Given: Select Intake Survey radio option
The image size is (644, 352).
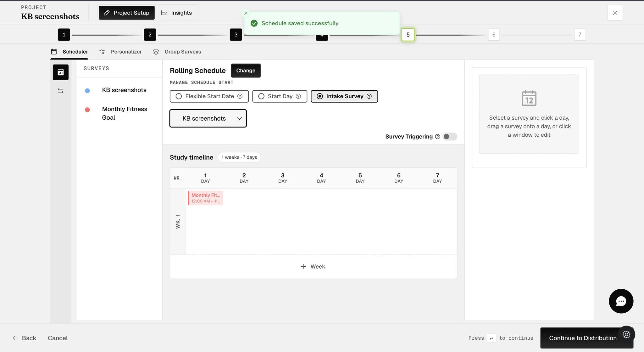Looking at the screenshot, I should [344, 96].
